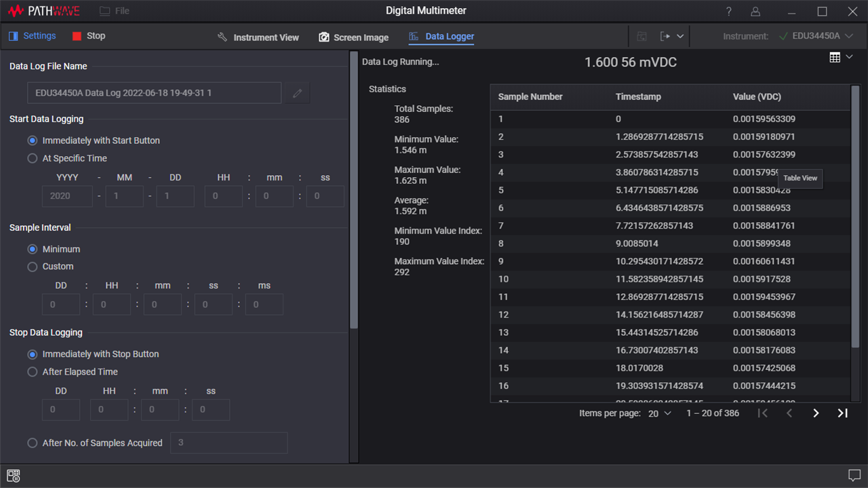
Task: Go to next page of table
Action: (816, 413)
